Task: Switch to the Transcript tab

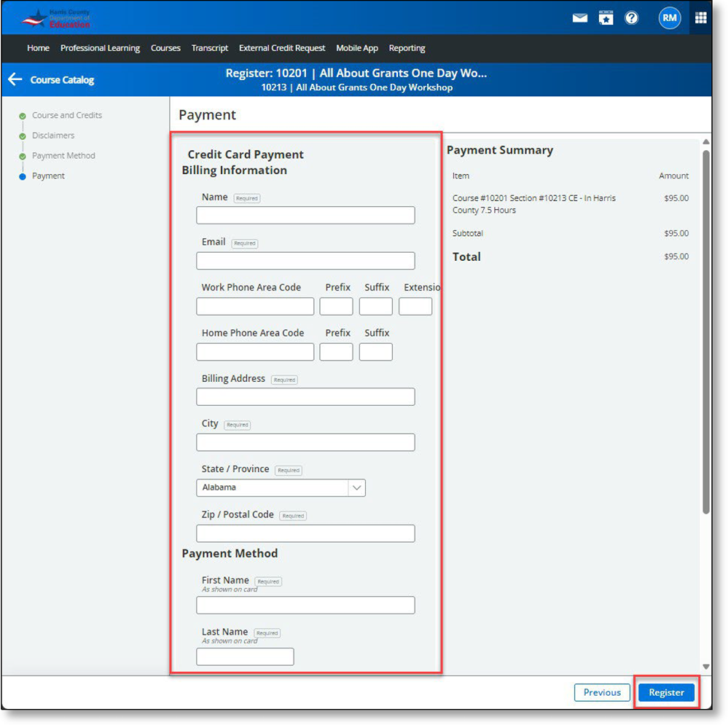Action: click(x=210, y=48)
